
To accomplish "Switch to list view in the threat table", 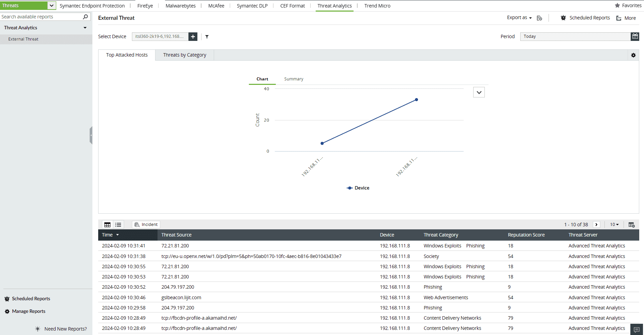I will [118, 224].
